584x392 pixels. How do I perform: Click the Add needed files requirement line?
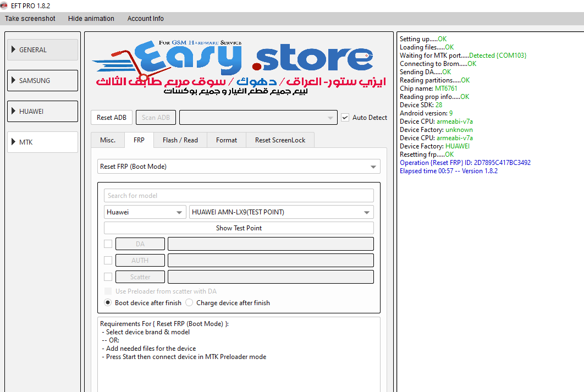click(148, 349)
